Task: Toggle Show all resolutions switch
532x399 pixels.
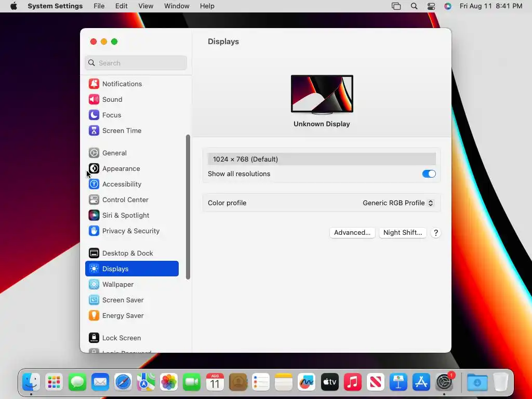Action: 429,174
